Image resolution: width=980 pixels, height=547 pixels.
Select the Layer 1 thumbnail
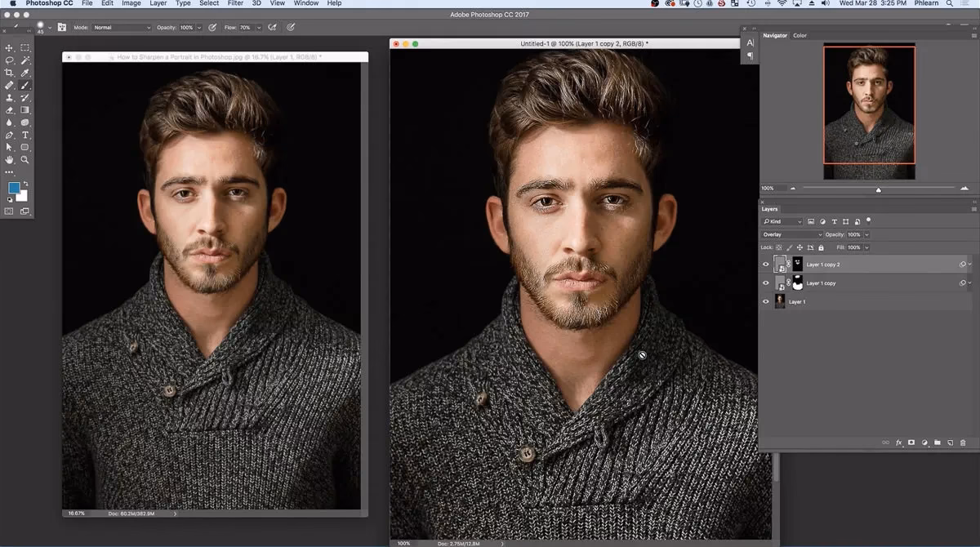(780, 301)
